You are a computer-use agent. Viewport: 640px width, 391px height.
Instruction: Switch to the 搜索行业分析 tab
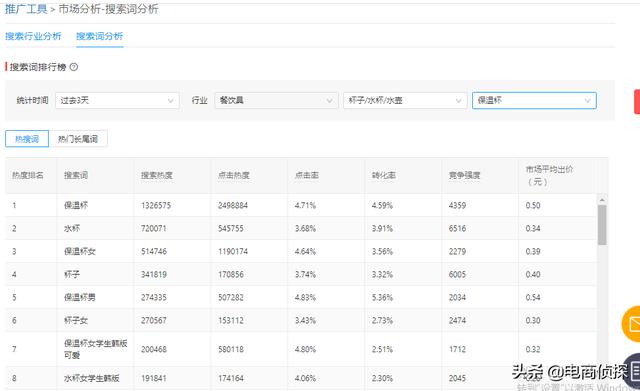[33, 36]
